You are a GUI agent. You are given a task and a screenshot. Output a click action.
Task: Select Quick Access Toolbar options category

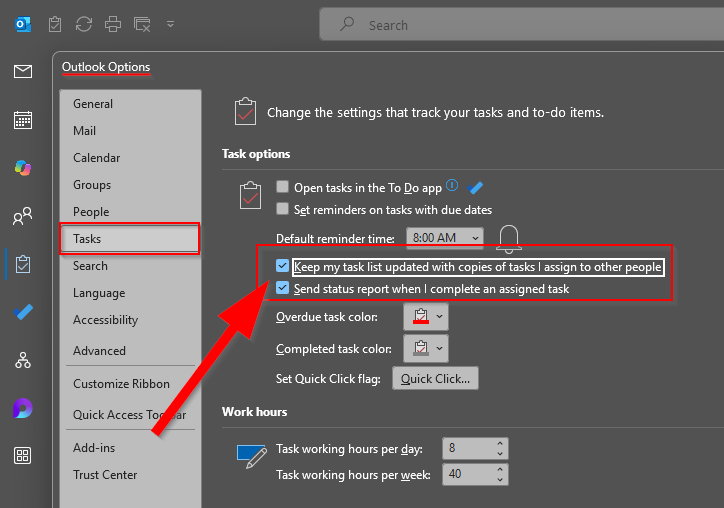(129, 415)
